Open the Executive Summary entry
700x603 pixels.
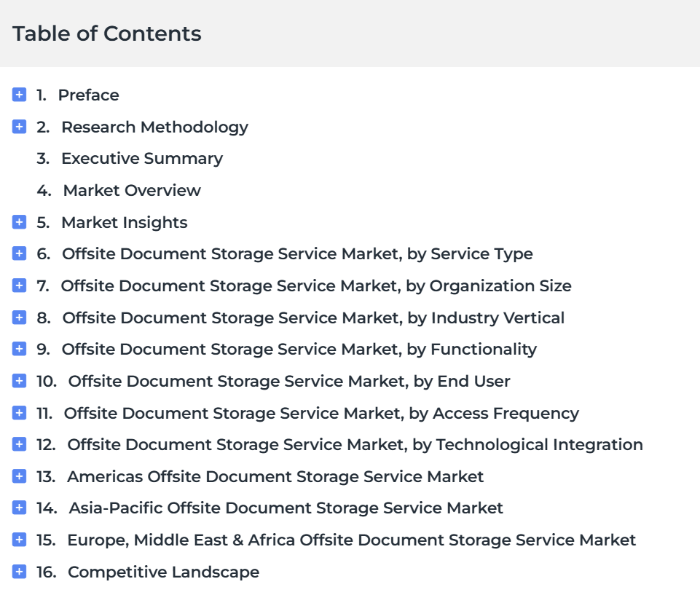click(x=141, y=159)
